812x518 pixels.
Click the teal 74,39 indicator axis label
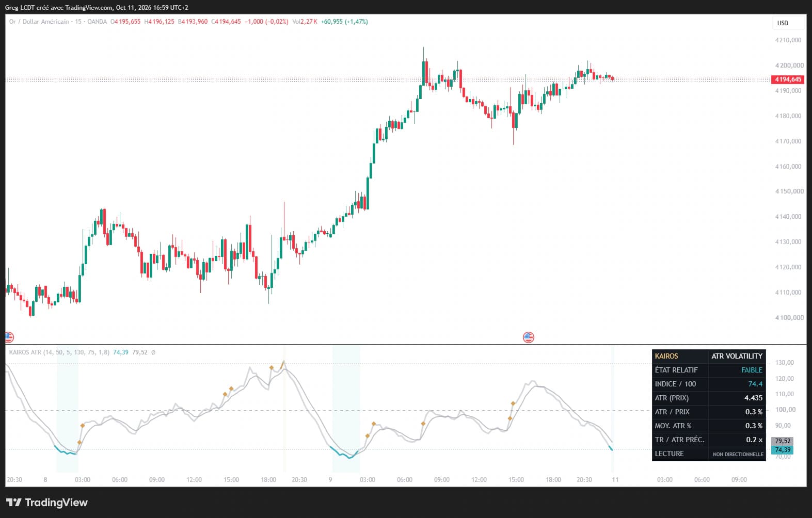pyautogui.click(x=782, y=450)
